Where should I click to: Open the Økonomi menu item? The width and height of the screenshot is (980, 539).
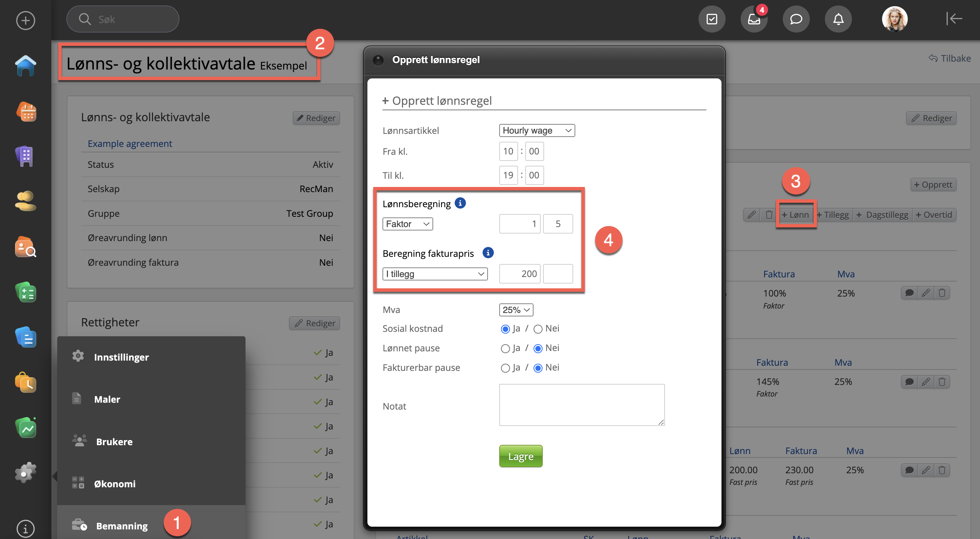(x=114, y=484)
